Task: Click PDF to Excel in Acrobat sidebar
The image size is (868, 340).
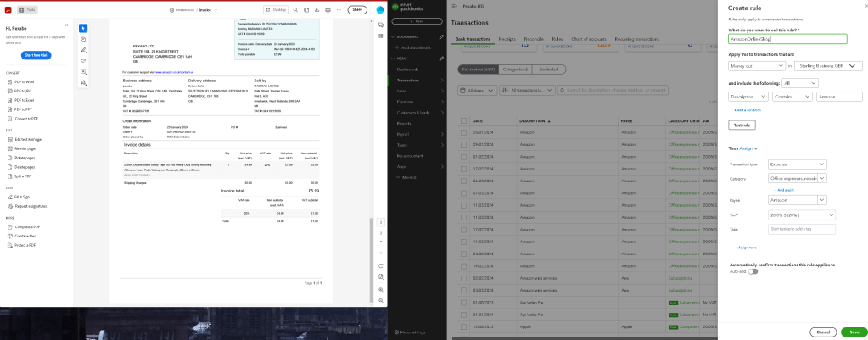Action: pos(23,100)
